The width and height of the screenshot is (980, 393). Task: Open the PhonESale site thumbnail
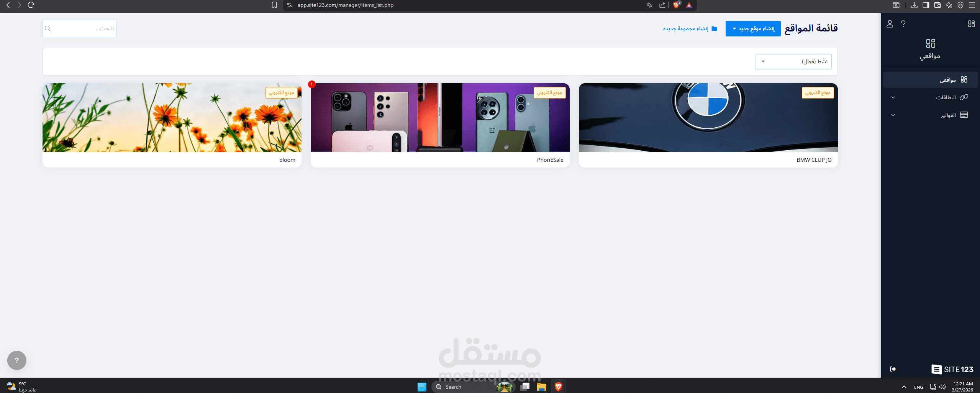440,118
